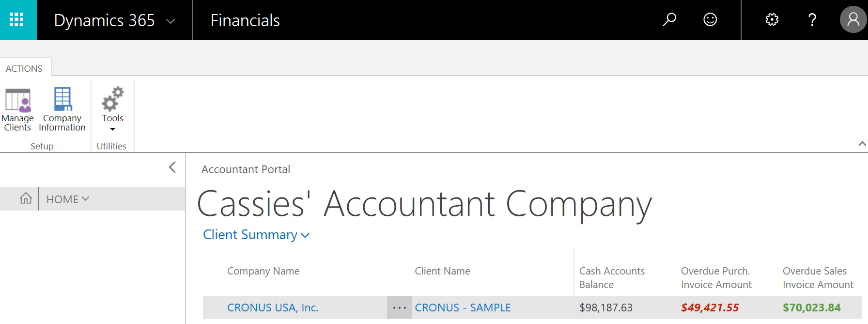Open the CRONUS USA, Inc. company link
This screenshot has height=324, width=868.
pyautogui.click(x=273, y=308)
